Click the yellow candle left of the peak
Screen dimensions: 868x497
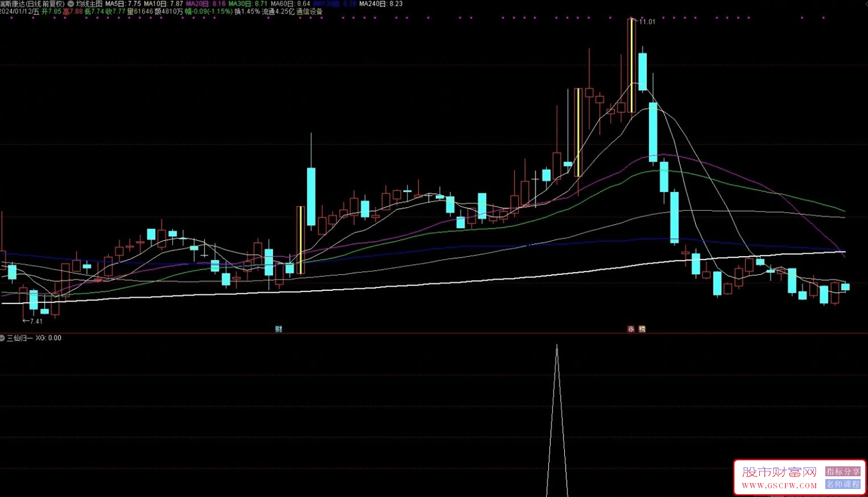[x=578, y=132]
